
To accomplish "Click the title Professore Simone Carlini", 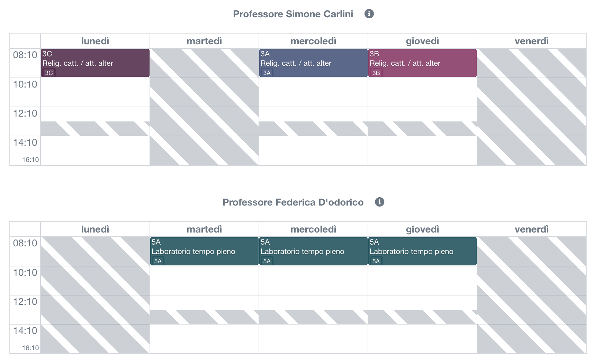I will click(293, 14).
